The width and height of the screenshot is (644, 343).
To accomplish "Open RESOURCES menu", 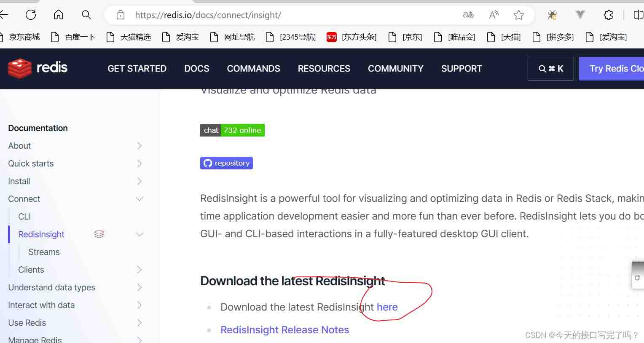I will [x=324, y=69].
